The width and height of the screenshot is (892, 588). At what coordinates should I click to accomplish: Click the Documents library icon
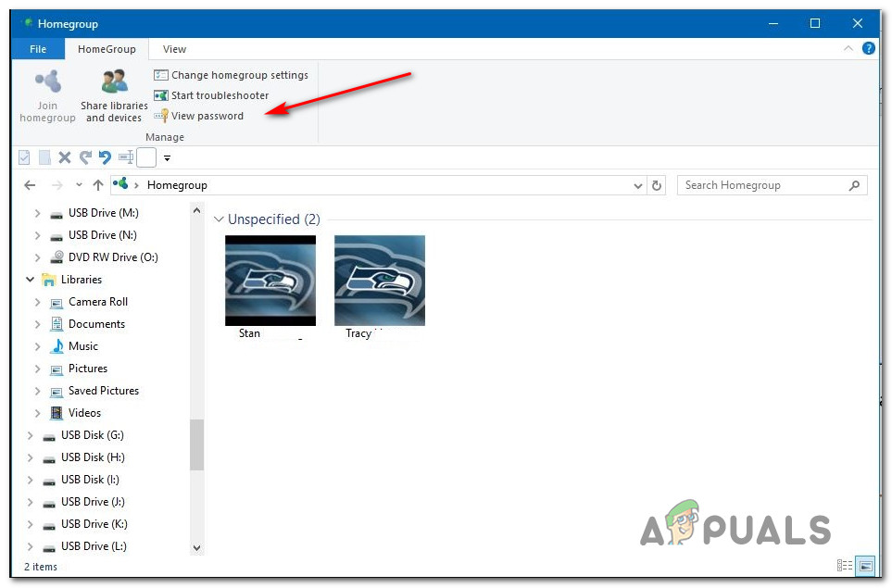(57, 324)
